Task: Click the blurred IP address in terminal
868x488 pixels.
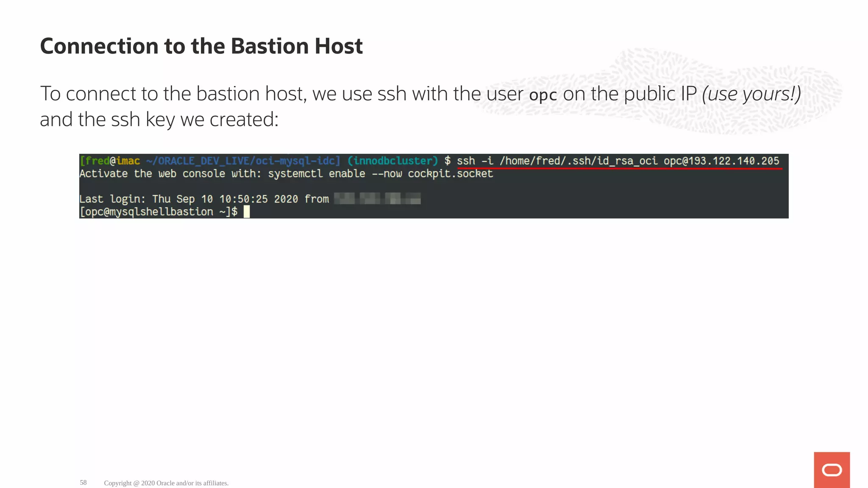Action: point(377,199)
